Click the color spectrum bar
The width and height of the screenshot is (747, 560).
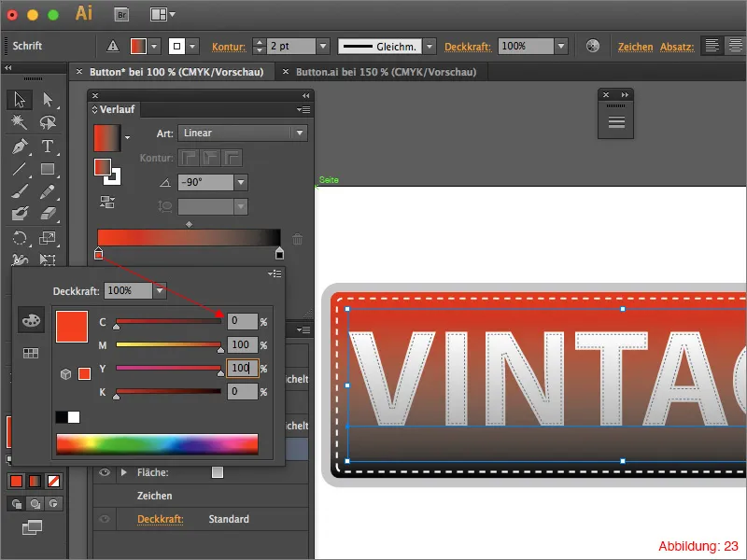pyautogui.click(x=157, y=444)
